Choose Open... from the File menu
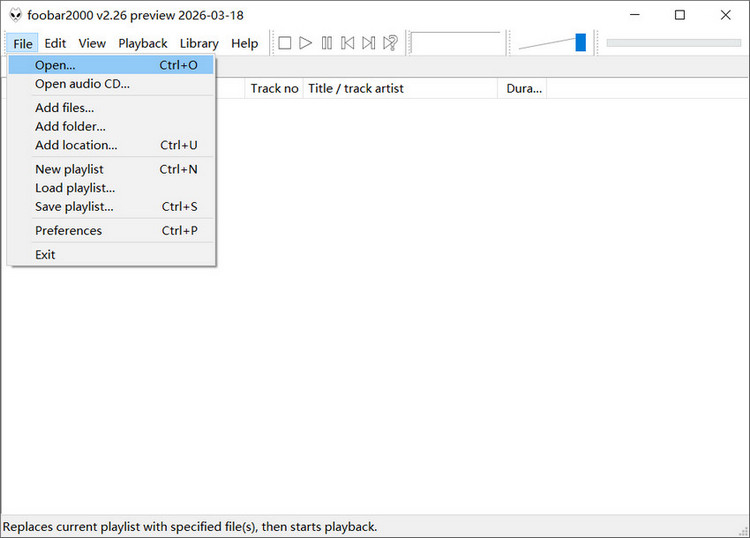 click(x=111, y=65)
